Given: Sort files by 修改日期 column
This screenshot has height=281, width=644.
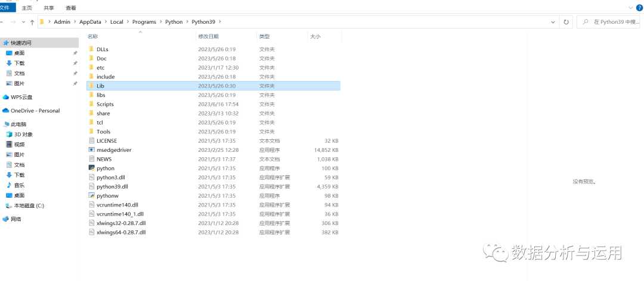Looking at the screenshot, I should pyautogui.click(x=208, y=37).
